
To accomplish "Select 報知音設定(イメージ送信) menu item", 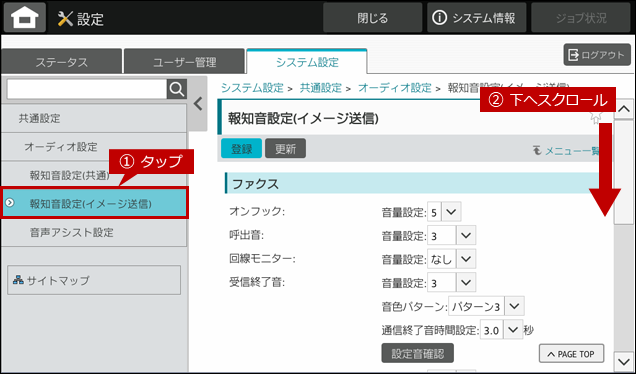I will (95, 203).
